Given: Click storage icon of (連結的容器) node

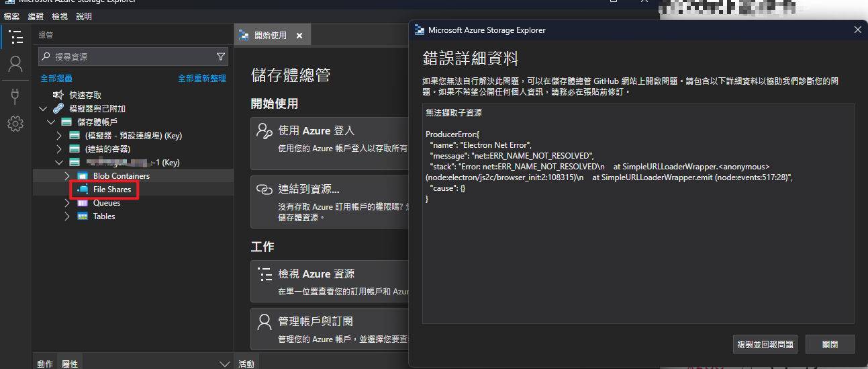Looking at the screenshot, I should [x=75, y=149].
